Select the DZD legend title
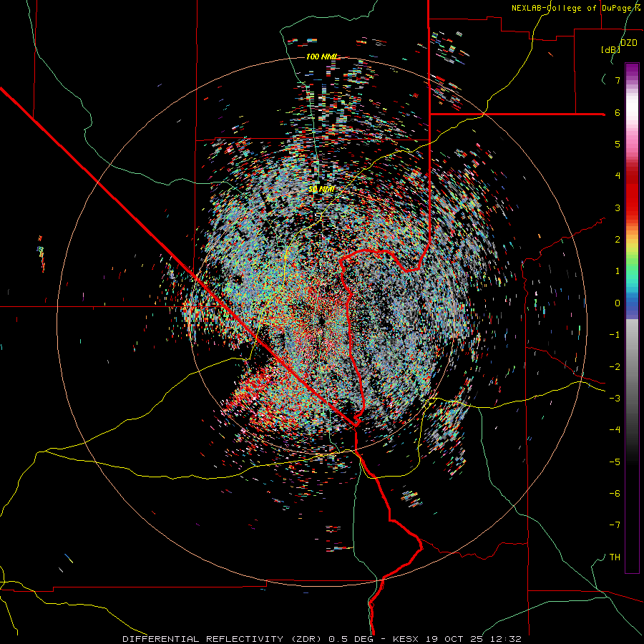 (629, 43)
